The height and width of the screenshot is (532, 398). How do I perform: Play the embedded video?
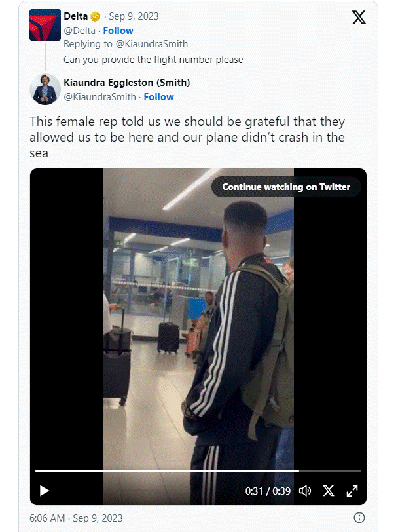click(45, 491)
